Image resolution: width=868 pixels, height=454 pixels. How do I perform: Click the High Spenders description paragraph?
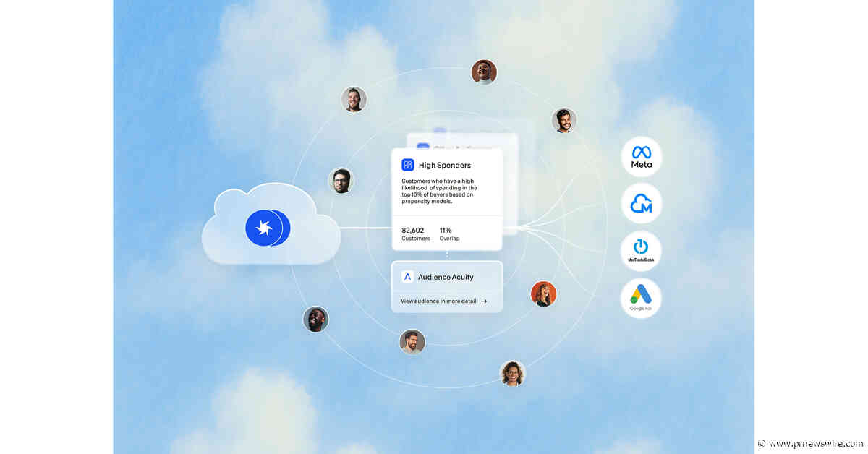(440, 191)
